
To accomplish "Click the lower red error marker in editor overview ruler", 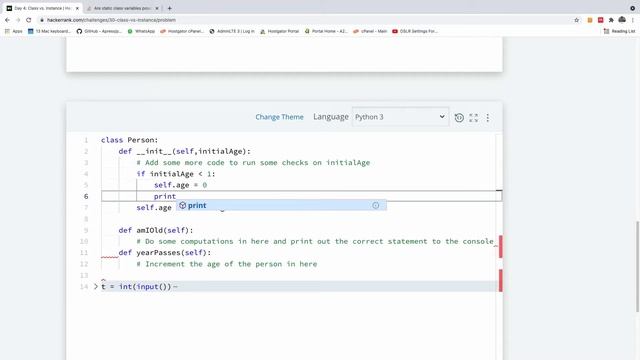I will coord(500,280).
